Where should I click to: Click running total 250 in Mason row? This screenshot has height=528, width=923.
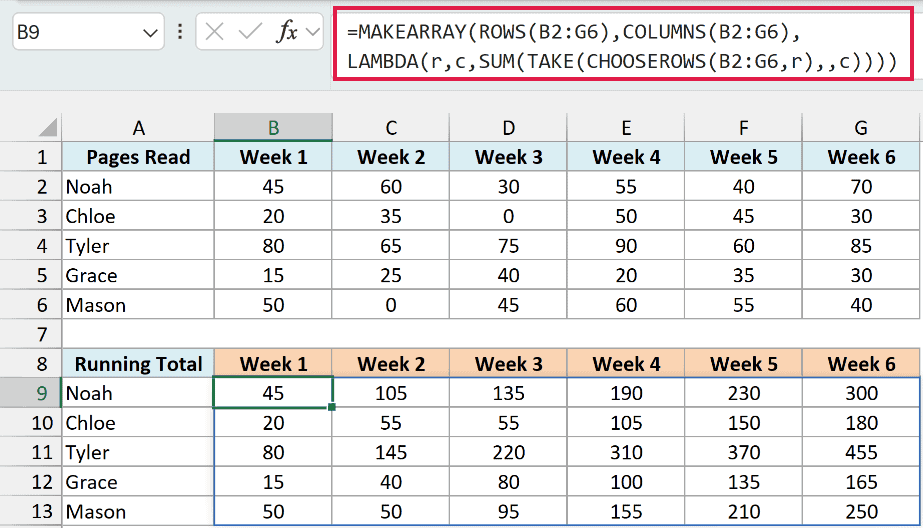point(861,511)
